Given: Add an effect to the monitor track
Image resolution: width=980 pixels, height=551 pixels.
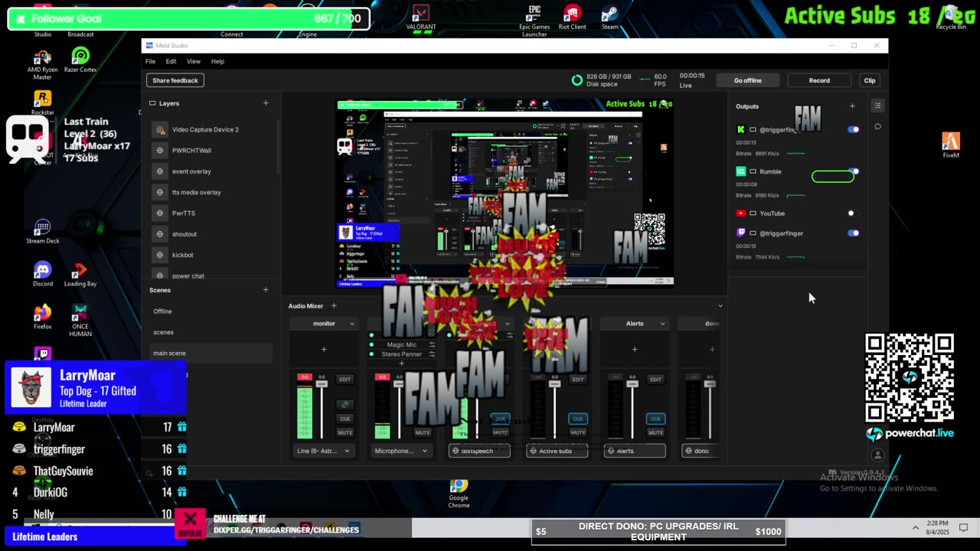Looking at the screenshot, I should 324,350.
